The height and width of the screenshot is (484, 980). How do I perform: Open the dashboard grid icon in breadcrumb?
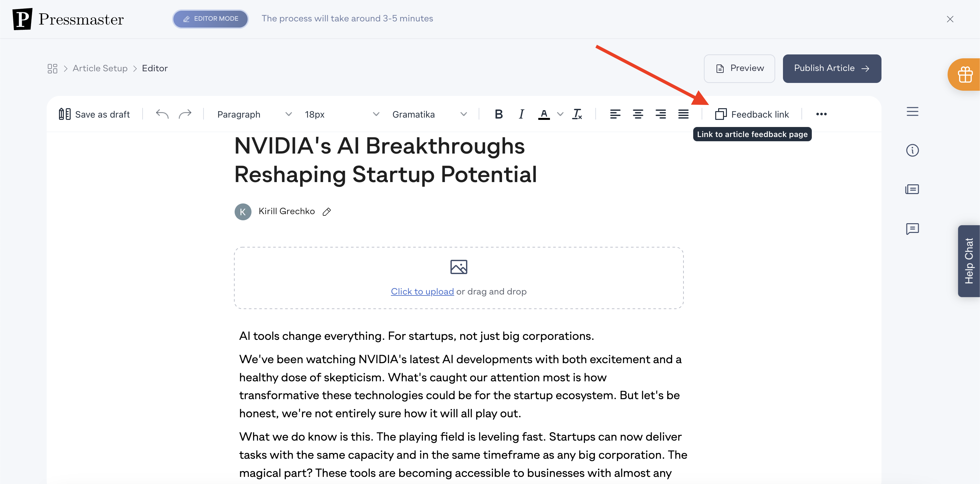coord(52,68)
